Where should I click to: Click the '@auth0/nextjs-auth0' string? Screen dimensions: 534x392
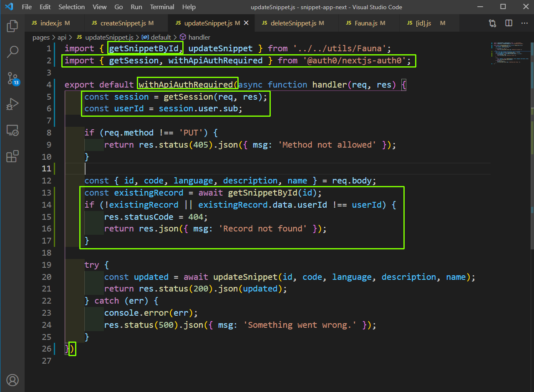point(354,60)
